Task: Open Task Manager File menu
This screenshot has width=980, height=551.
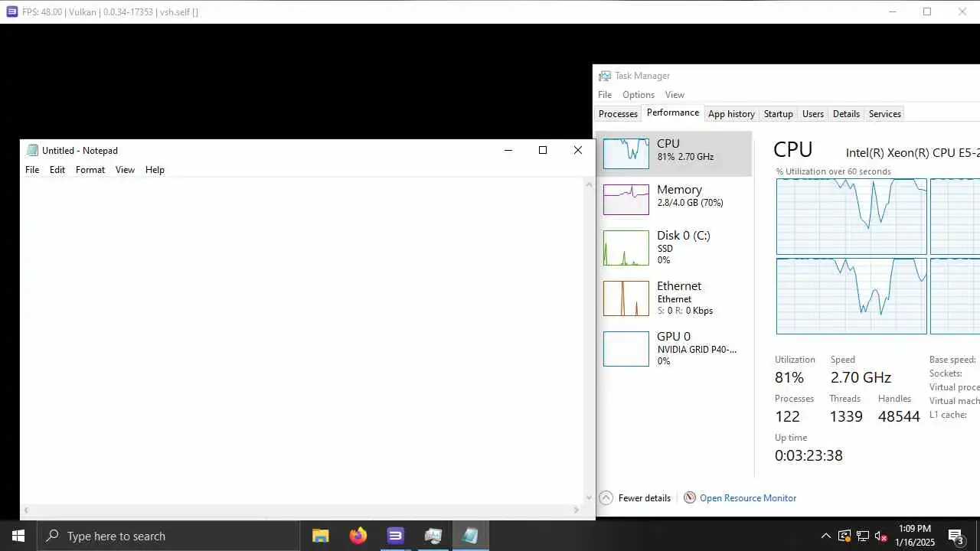Action: coord(605,95)
